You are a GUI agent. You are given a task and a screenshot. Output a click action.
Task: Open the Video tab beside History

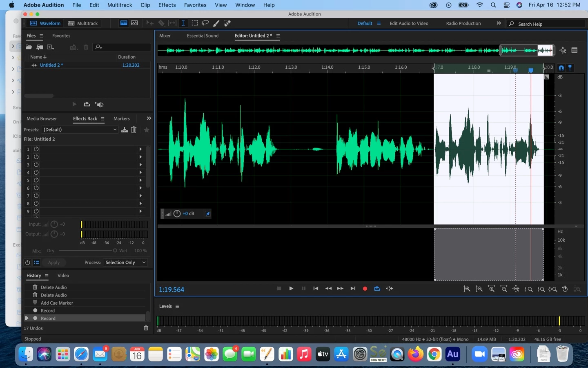coord(63,276)
